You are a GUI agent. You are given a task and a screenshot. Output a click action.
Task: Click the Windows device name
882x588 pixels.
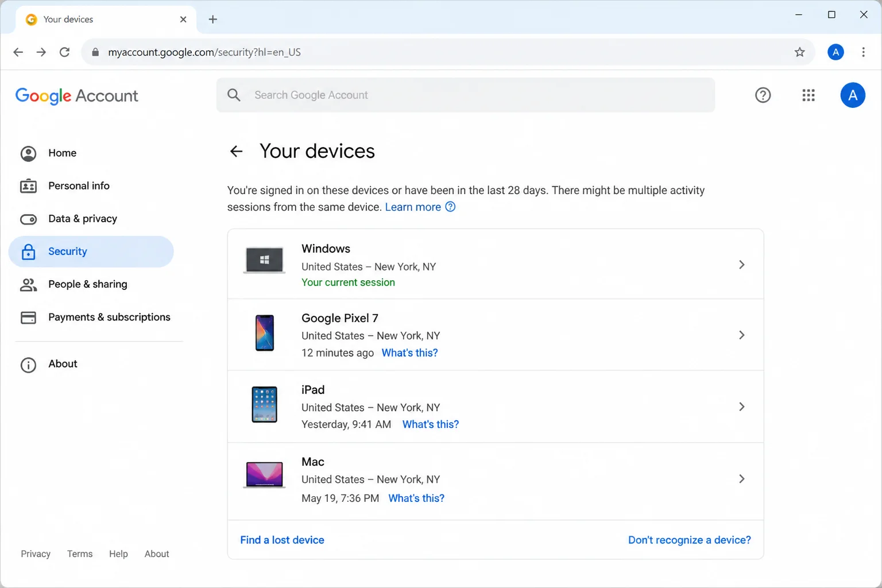(326, 249)
